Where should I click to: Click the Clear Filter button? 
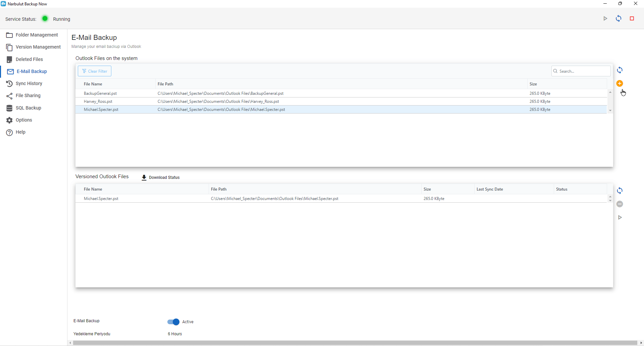[95, 71]
